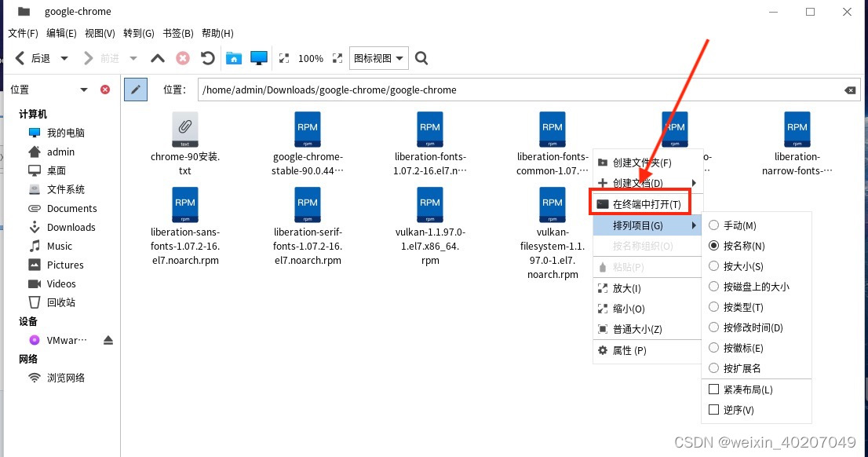Open the 图标视图 view mode dropdown
This screenshot has height=457, width=868.
point(378,58)
